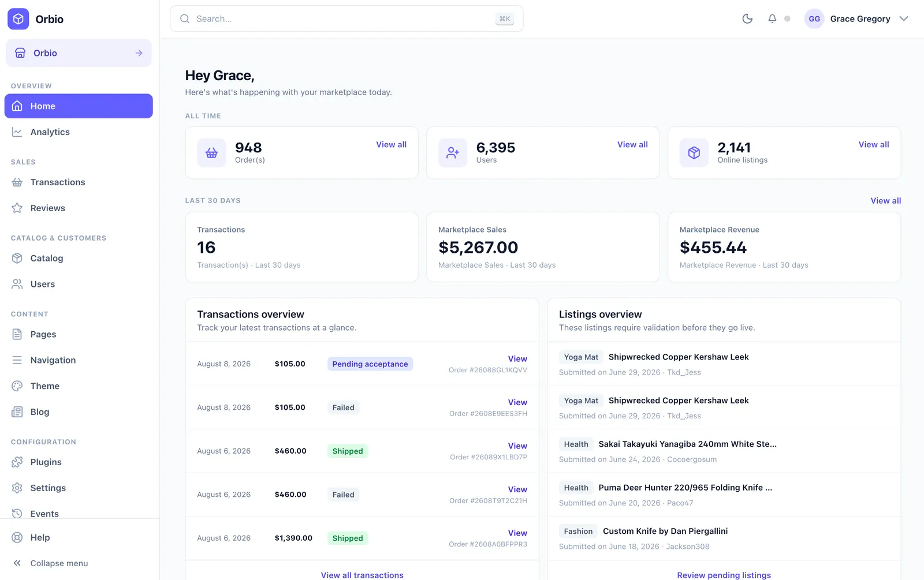Viewport: 924px width, 580px height.
Task: Open Reviews star menu item
Action: coord(79,208)
